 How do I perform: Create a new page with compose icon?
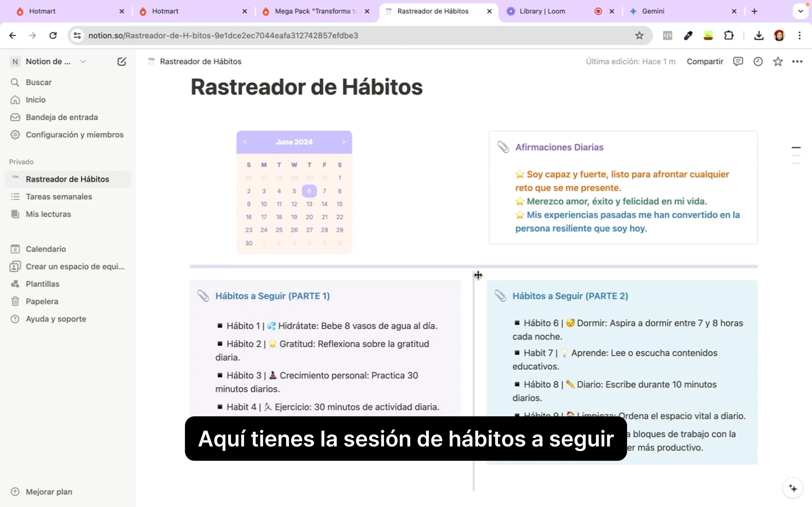[122, 61]
